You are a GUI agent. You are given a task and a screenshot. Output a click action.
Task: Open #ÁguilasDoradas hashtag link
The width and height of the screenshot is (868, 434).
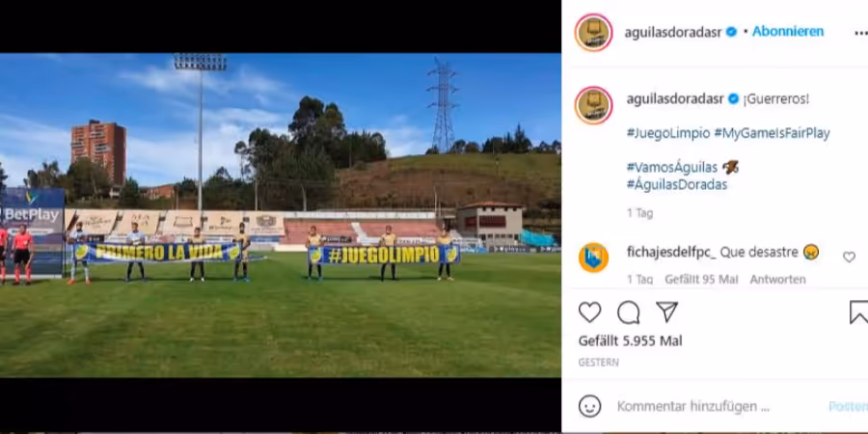pos(676,184)
